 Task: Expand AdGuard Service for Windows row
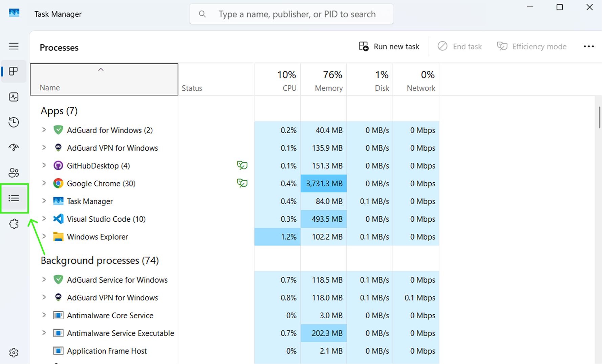pyautogui.click(x=44, y=279)
